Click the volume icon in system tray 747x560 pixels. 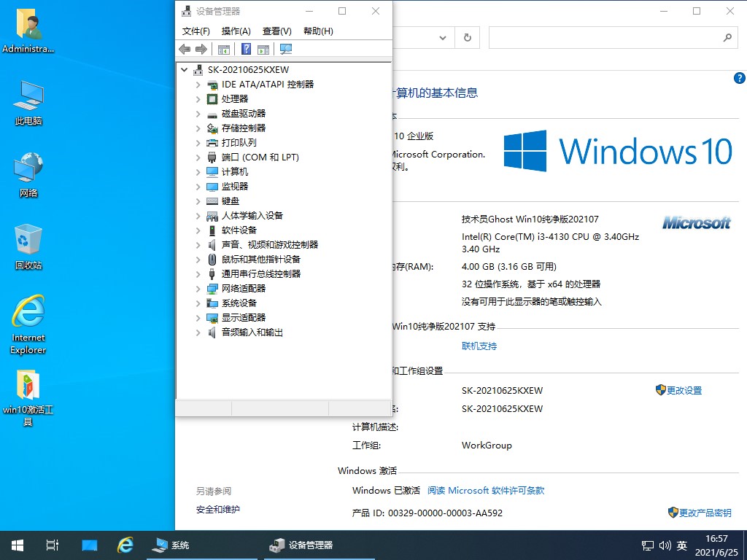click(665, 545)
